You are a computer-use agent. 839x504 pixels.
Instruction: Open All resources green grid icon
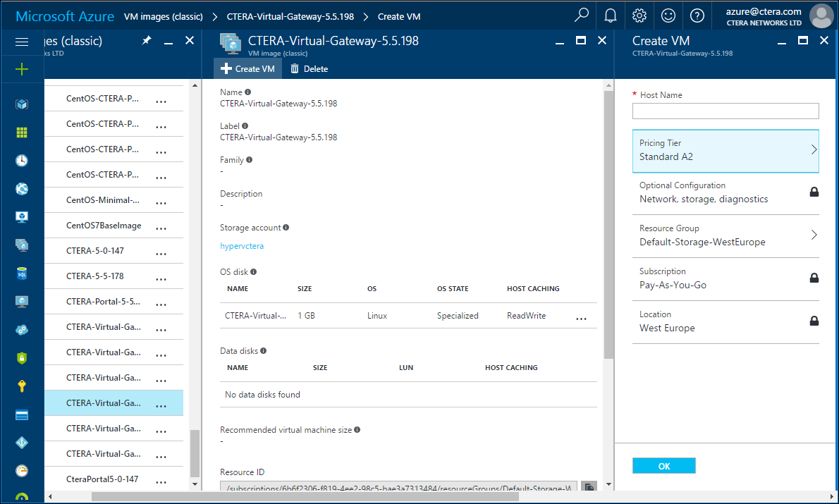pos(22,132)
